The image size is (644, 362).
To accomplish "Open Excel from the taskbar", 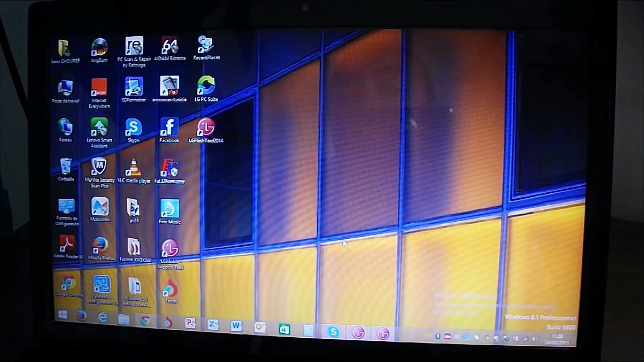I will 213,325.
